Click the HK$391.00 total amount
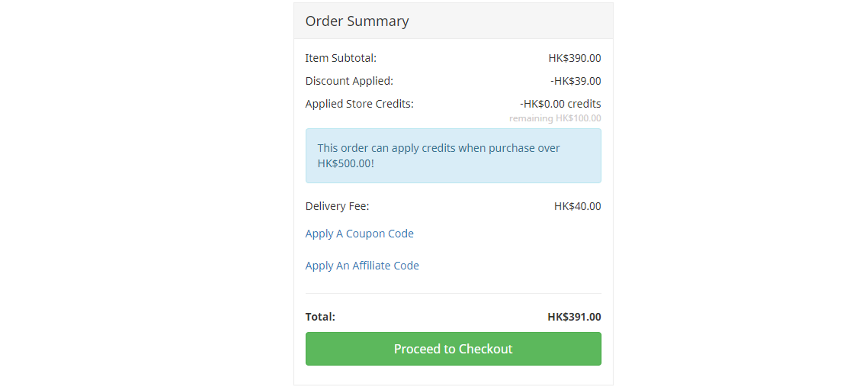868x387 pixels. click(574, 317)
